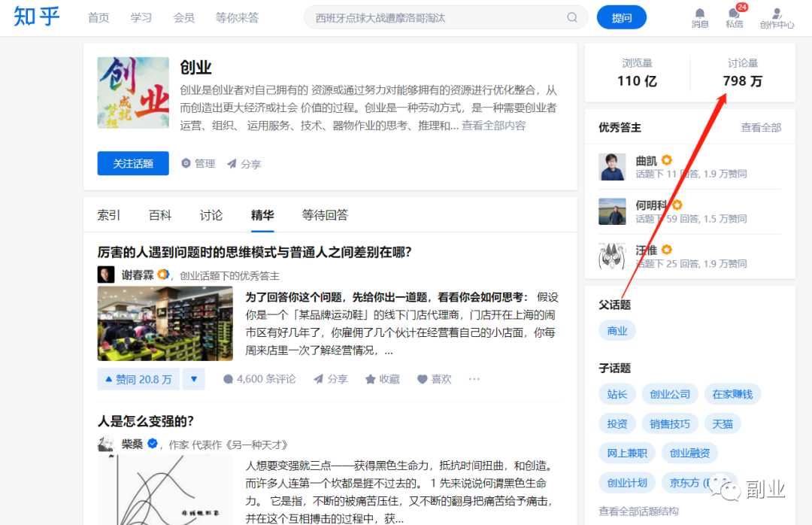Click 收藏 star on first answer
The width and height of the screenshot is (812, 525).
[382, 379]
